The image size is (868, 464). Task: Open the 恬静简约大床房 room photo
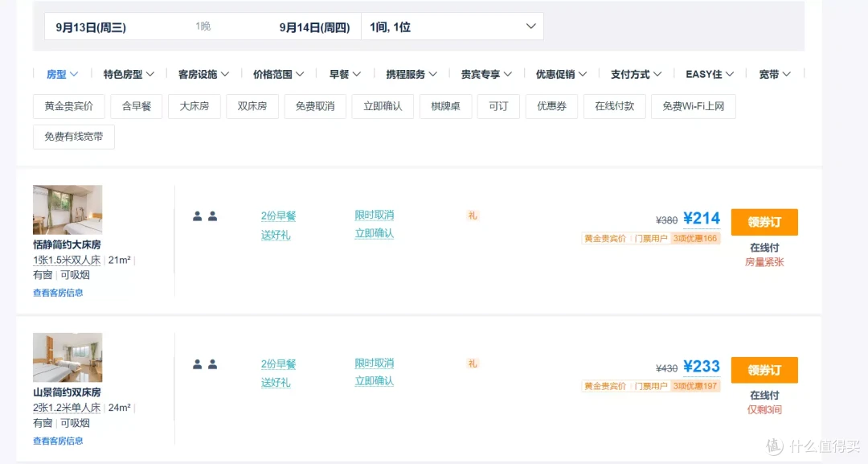pyautogui.click(x=68, y=209)
